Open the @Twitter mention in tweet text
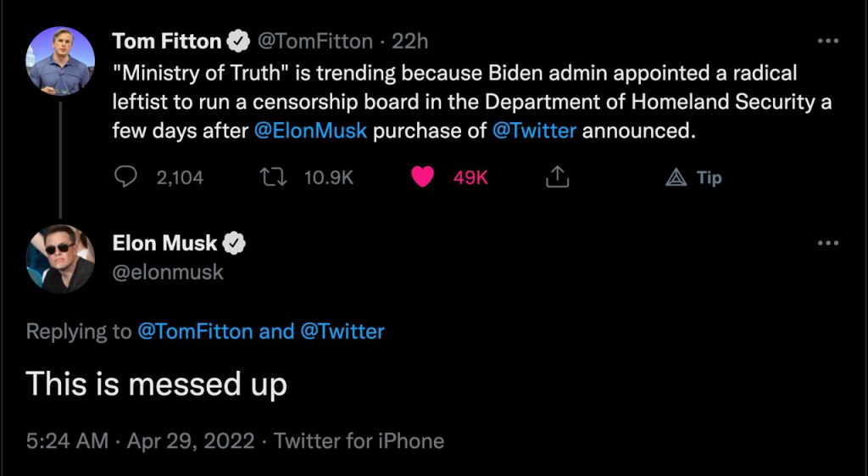Viewport: 868px width, 476px height. 534,132
